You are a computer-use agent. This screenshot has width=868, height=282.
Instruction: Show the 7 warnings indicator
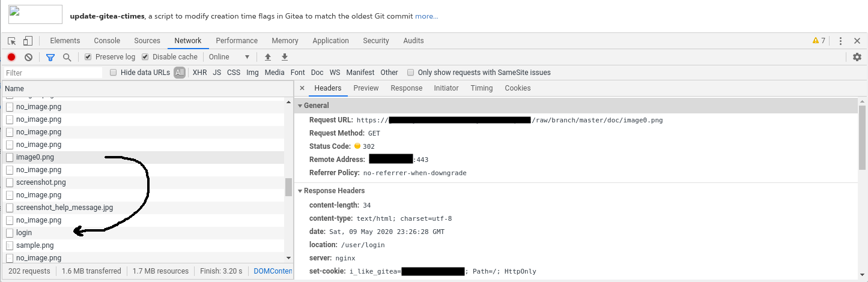point(819,41)
